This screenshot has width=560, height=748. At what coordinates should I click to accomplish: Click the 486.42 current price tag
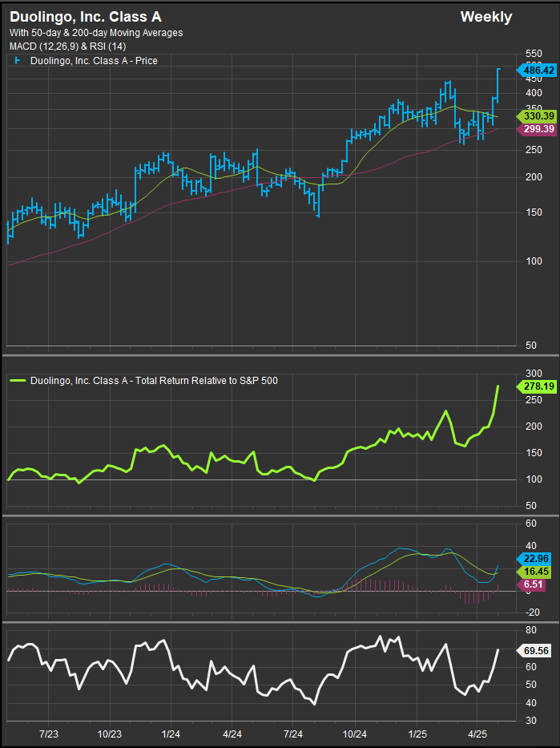click(x=537, y=71)
